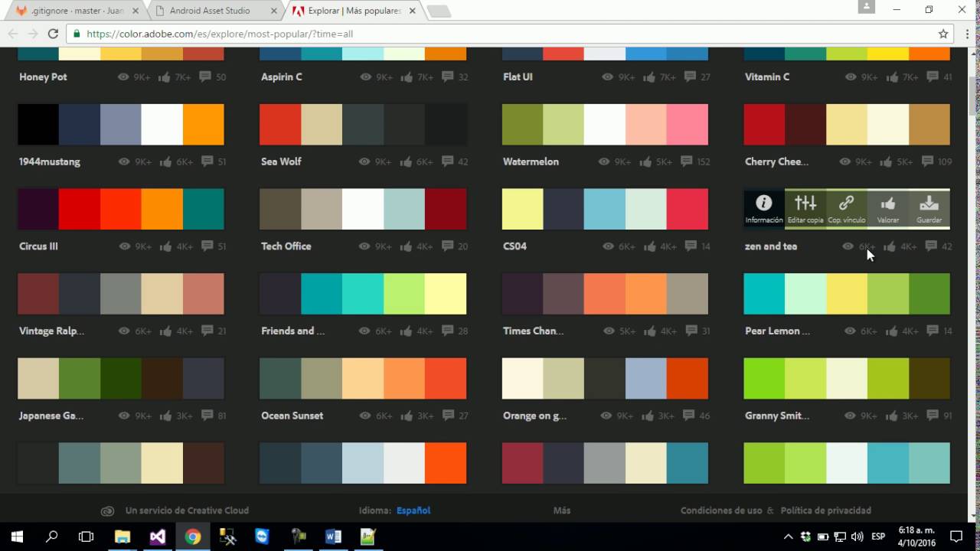The width and height of the screenshot is (980, 551).
Task: Click the 152 comment count for Watermelon
Action: pyautogui.click(x=704, y=162)
